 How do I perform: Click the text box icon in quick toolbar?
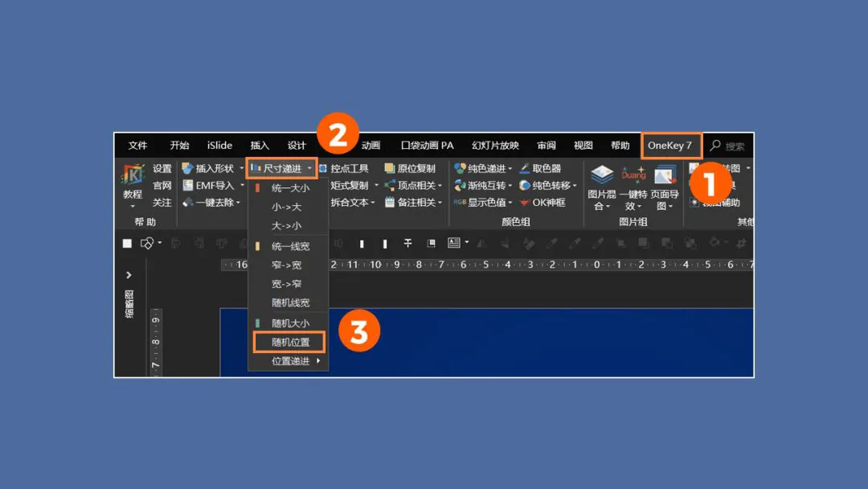pos(454,243)
